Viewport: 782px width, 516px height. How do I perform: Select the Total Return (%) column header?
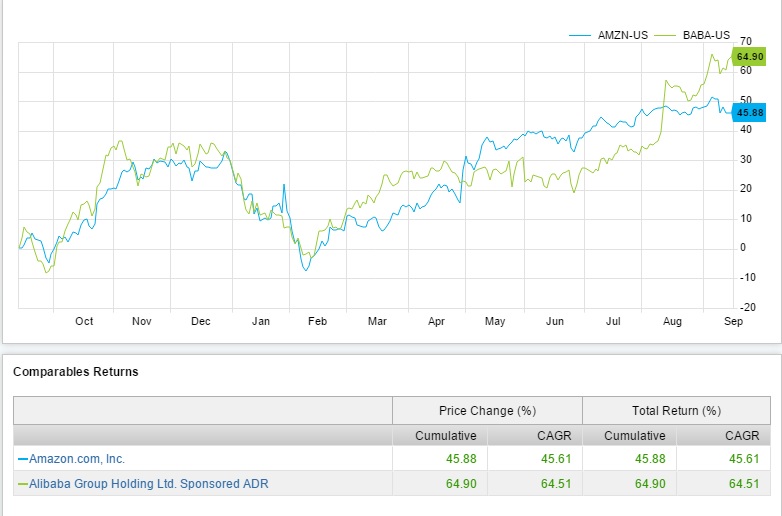676,410
